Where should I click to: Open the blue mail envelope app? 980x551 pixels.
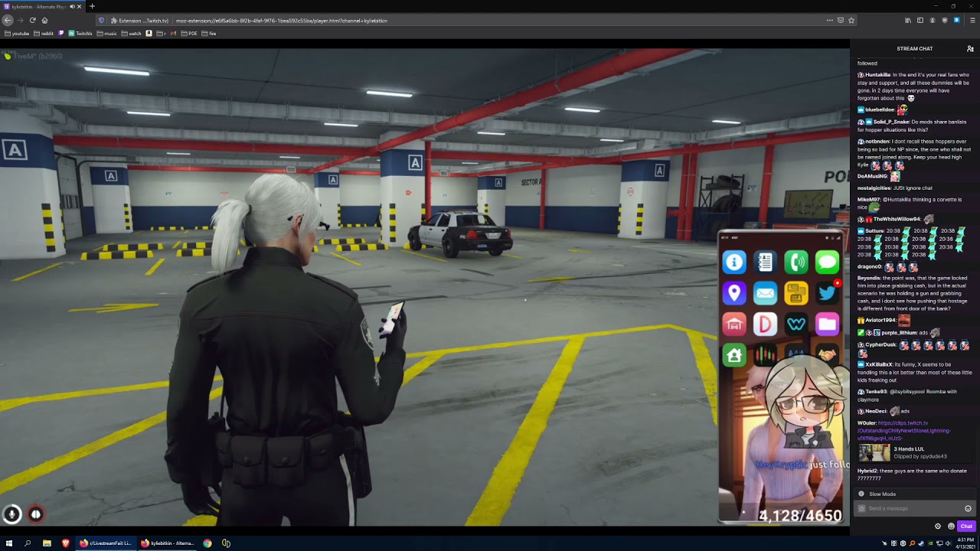pos(765,293)
